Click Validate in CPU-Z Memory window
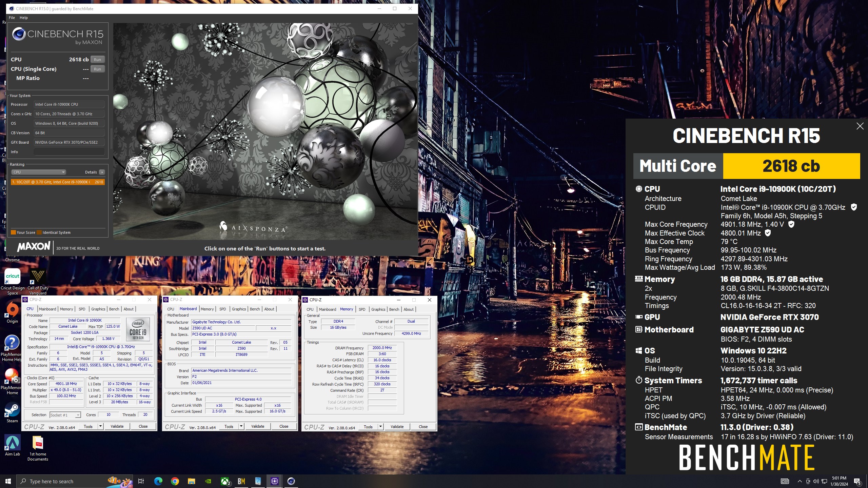The height and width of the screenshot is (488, 868). tap(397, 427)
